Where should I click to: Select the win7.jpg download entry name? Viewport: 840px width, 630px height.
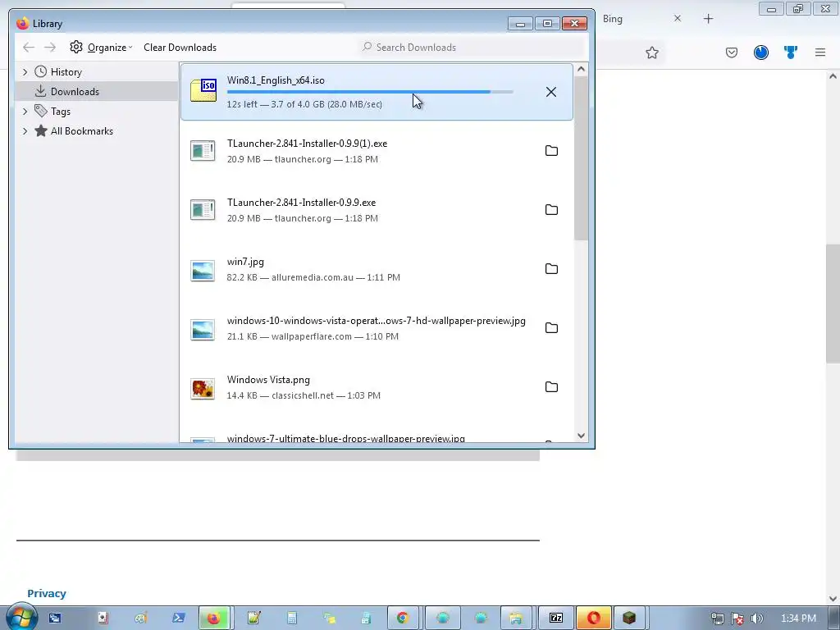245,262
